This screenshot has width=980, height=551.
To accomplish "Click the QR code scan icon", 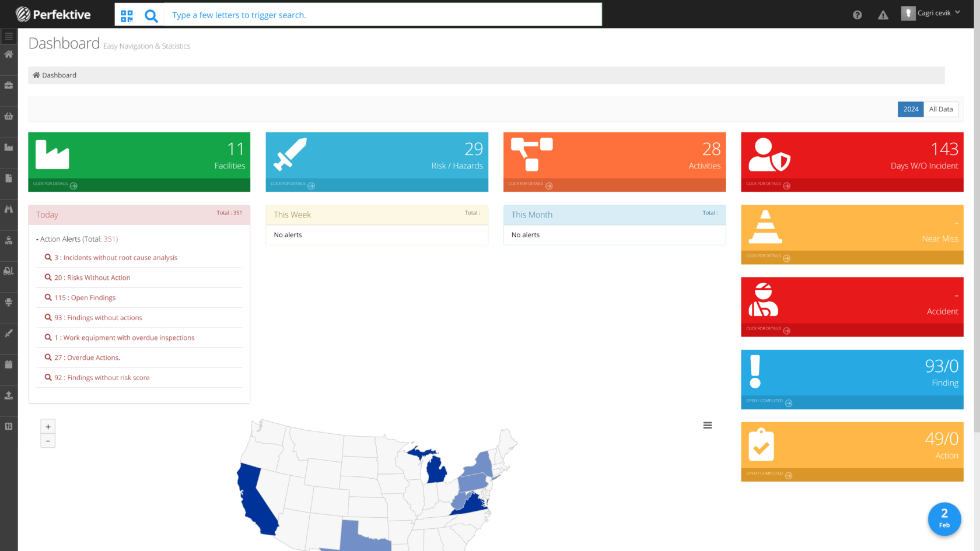I will click(127, 16).
